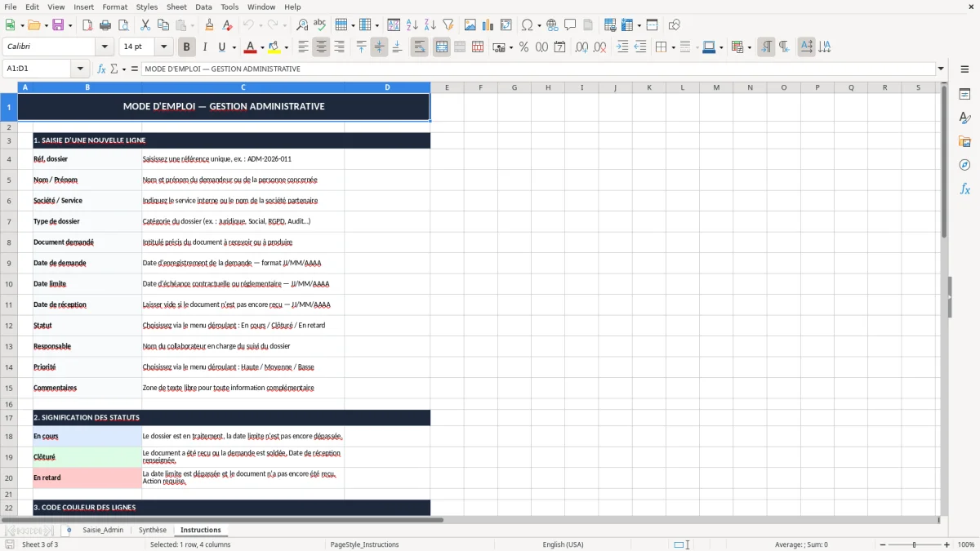The width and height of the screenshot is (980, 551).
Task: Expand underline style options arrow
Action: coord(234,47)
